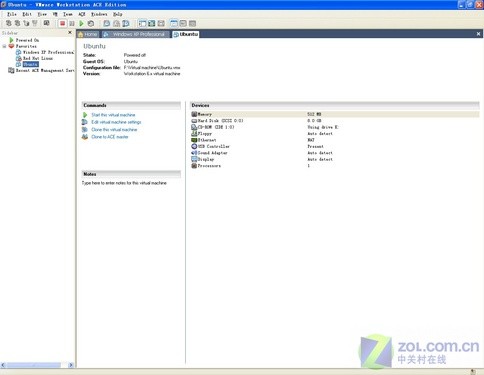The image size is (484, 375).
Task: Click the Suspend (pause) toolbar icon
Action: pos(72,23)
